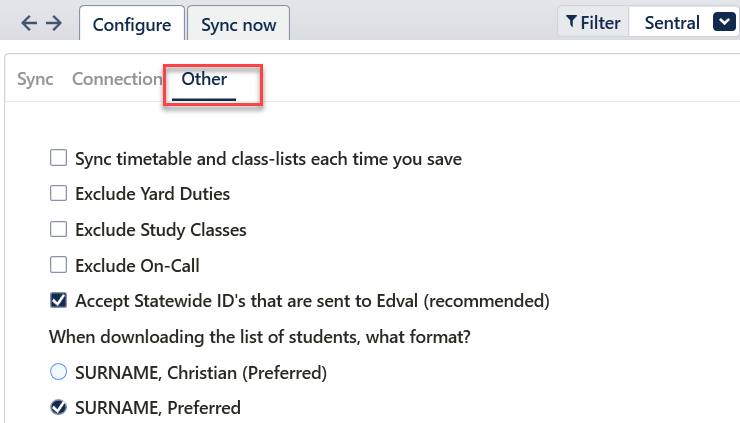Click the Sentral selection text
Image resolution: width=740 pixels, height=423 pixels.
pyautogui.click(x=672, y=22)
